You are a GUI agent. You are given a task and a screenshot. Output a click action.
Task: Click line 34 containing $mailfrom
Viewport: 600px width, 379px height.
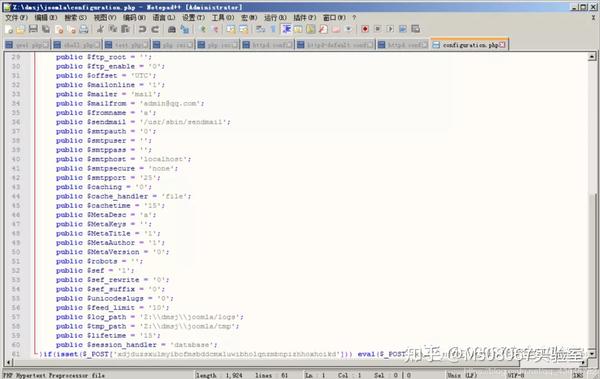point(130,103)
